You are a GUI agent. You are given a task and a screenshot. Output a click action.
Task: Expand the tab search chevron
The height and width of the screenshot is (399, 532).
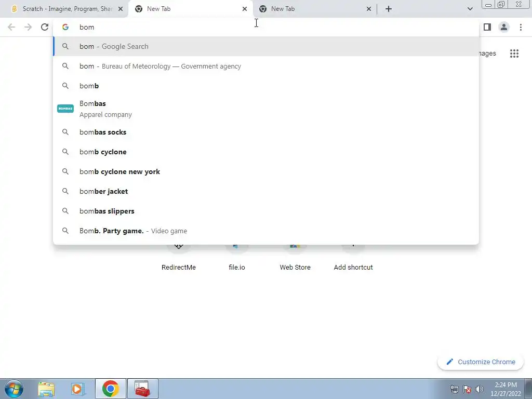(x=470, y=9)
